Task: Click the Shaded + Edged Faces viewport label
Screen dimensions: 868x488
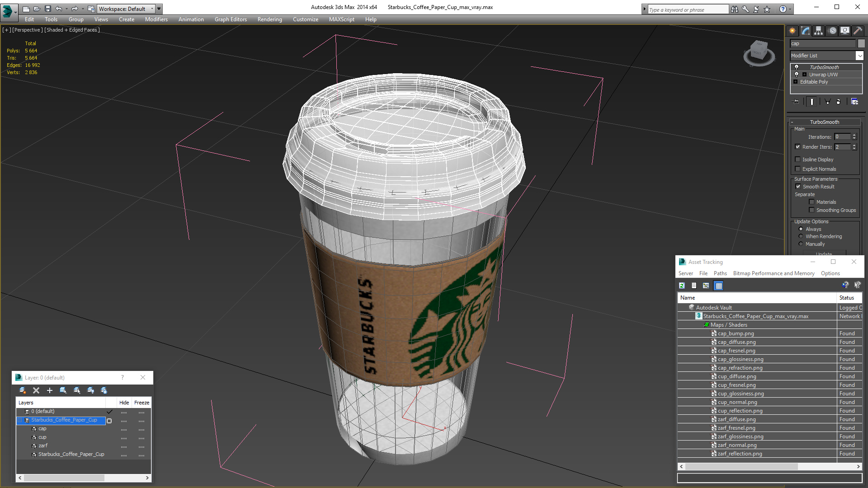Action: 72,30
